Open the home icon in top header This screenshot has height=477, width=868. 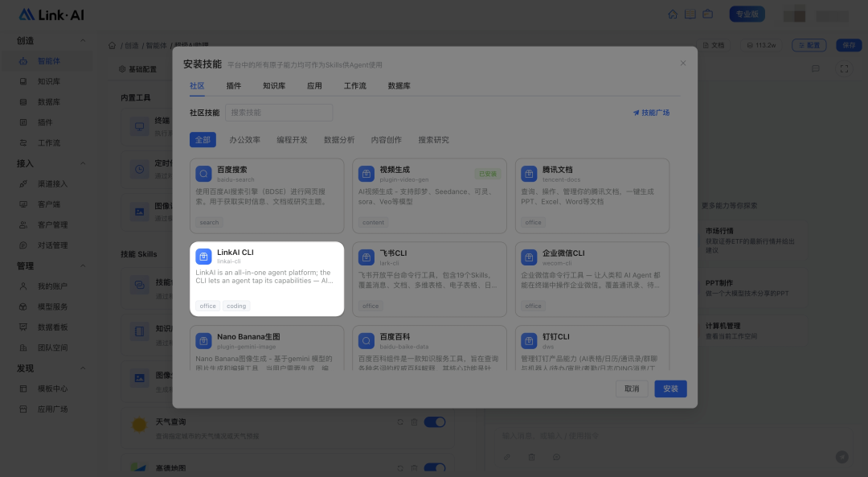tap(673, 14)
